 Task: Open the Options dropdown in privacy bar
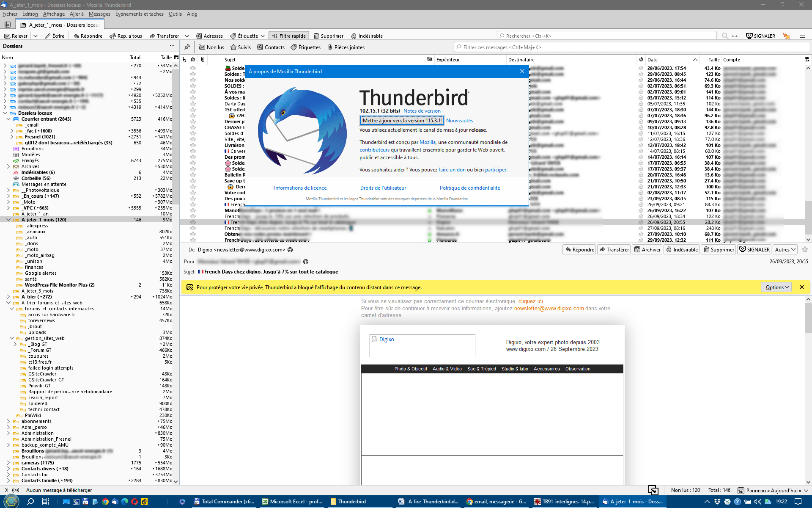[x=776, y=287]
